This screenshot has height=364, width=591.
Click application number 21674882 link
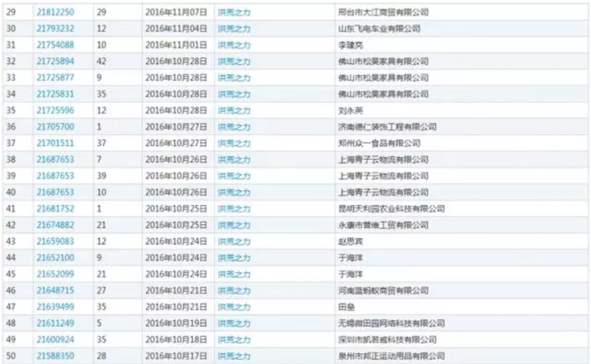55,225
